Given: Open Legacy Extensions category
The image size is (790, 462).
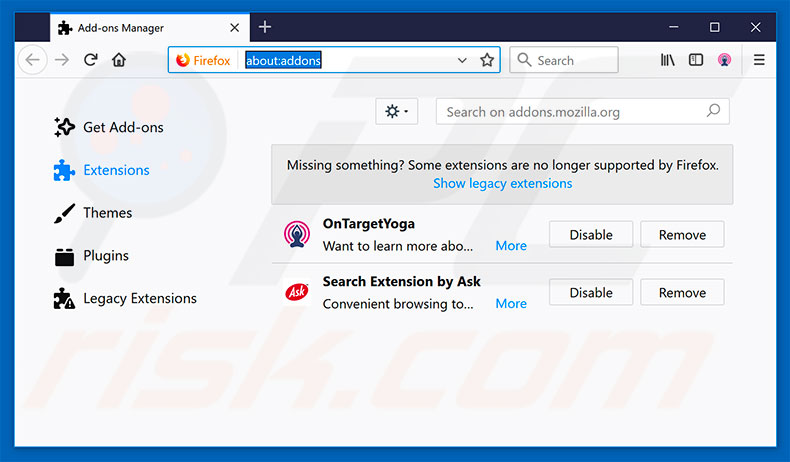Looking at the screenshot, I should 125,299.
